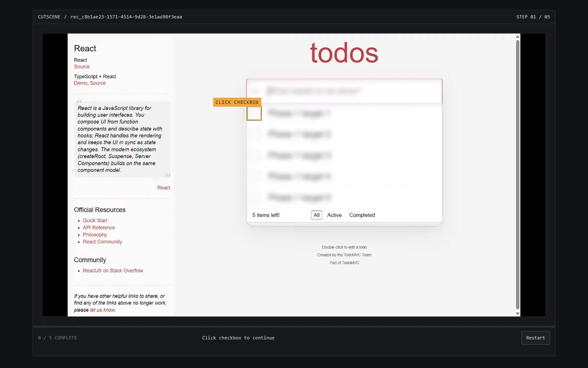
Task: Visit the Philosophy link
Action: 95,235
